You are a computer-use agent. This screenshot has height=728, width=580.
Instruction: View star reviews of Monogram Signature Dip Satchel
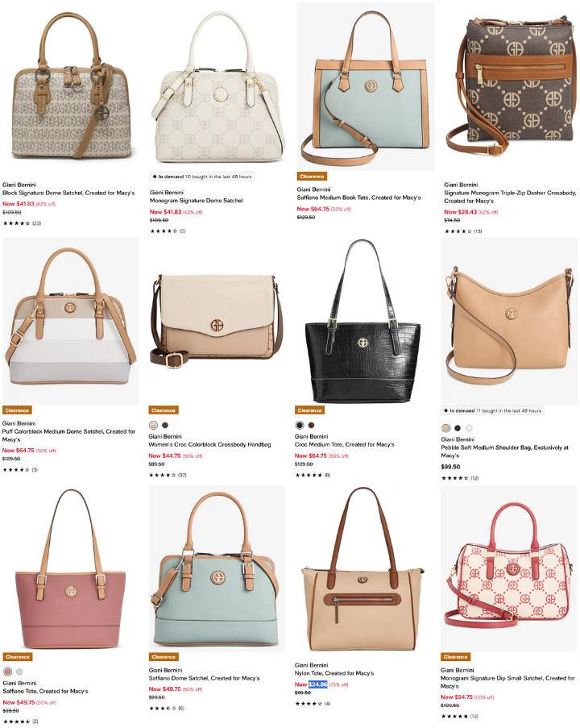(460, 716)
